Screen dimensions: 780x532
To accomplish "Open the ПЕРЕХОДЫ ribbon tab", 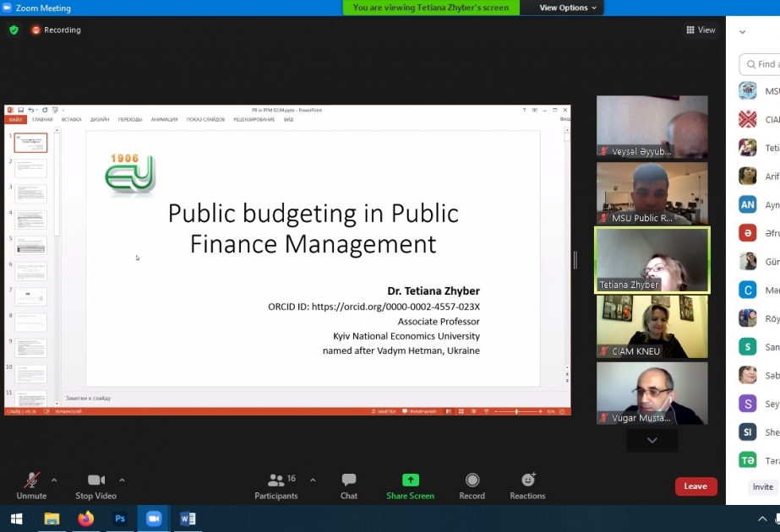I will 130,119.
